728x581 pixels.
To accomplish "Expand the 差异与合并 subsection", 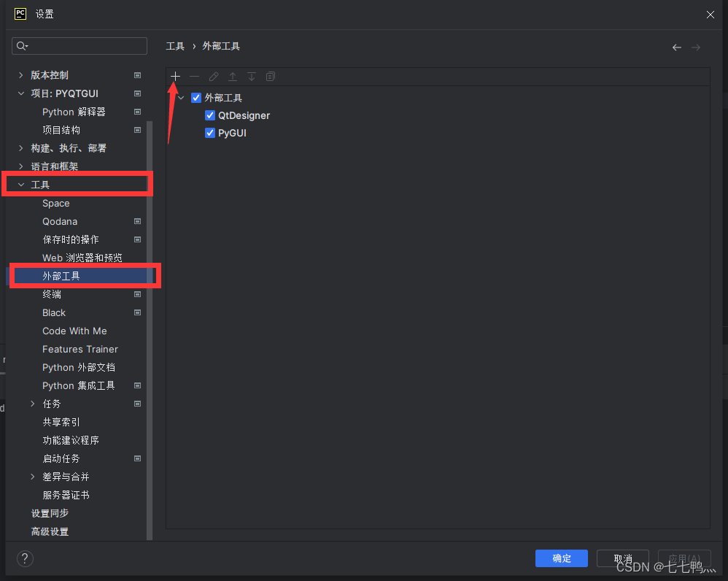I will 33,477.
